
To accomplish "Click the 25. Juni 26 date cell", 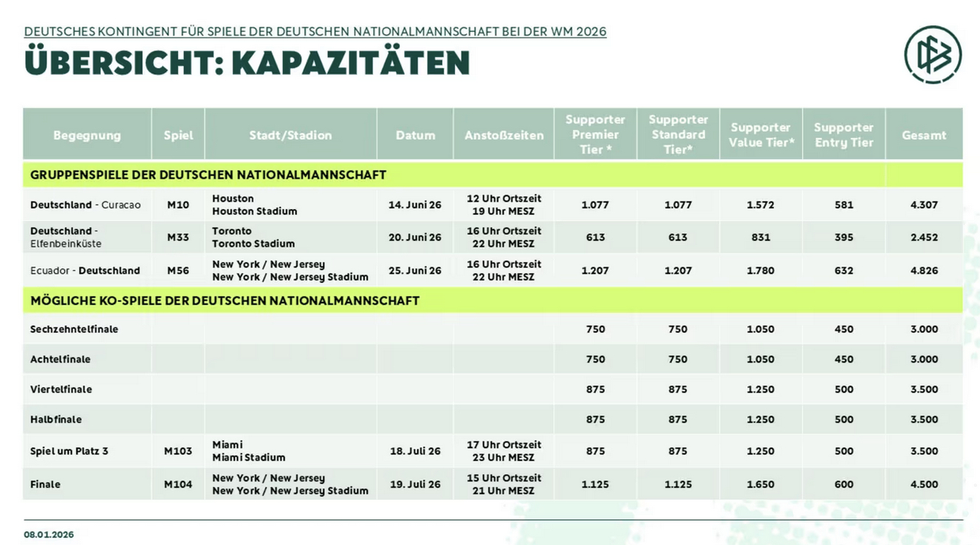I will (415, 270).
